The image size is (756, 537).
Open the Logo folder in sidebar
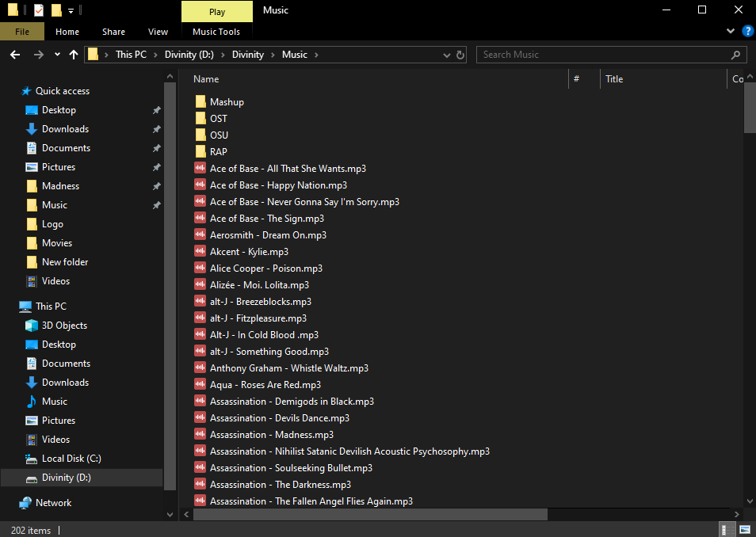click(x=52, y=224)
